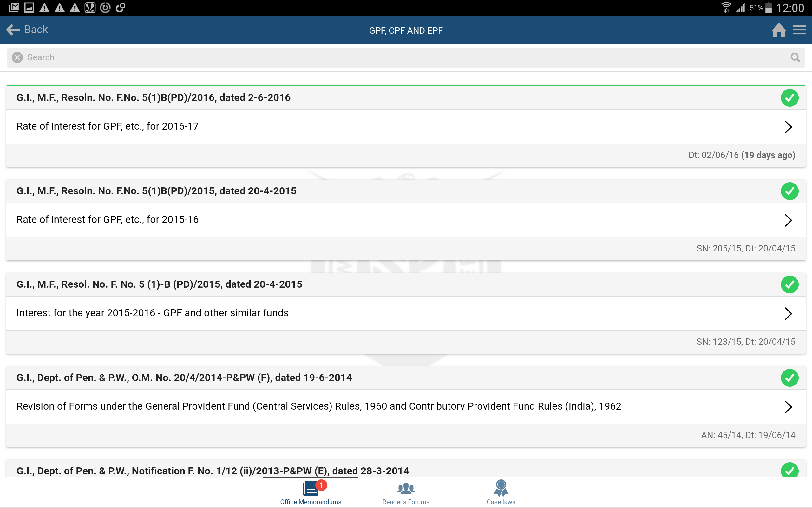This screenshot has width=812, height=508.
Task: Expand chevron for GPF rate 2015-16
Action: [788, 220]
